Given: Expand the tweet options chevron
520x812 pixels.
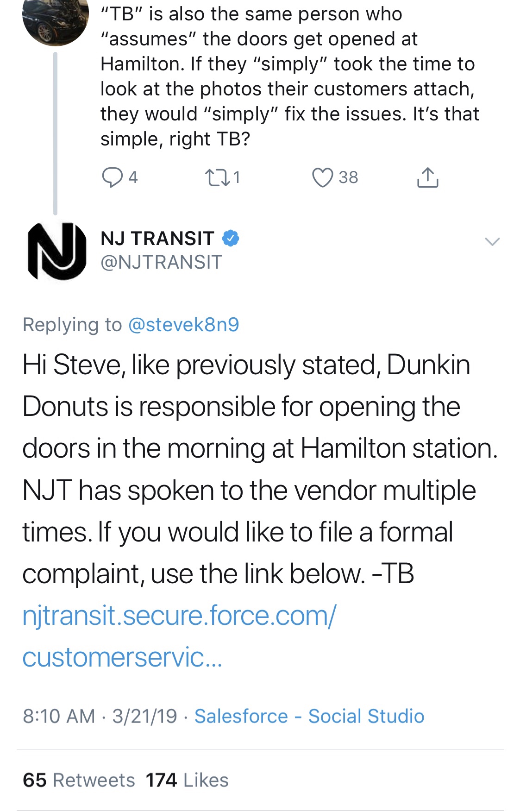Looking at the screenshot, I should [x=492, y=241].
